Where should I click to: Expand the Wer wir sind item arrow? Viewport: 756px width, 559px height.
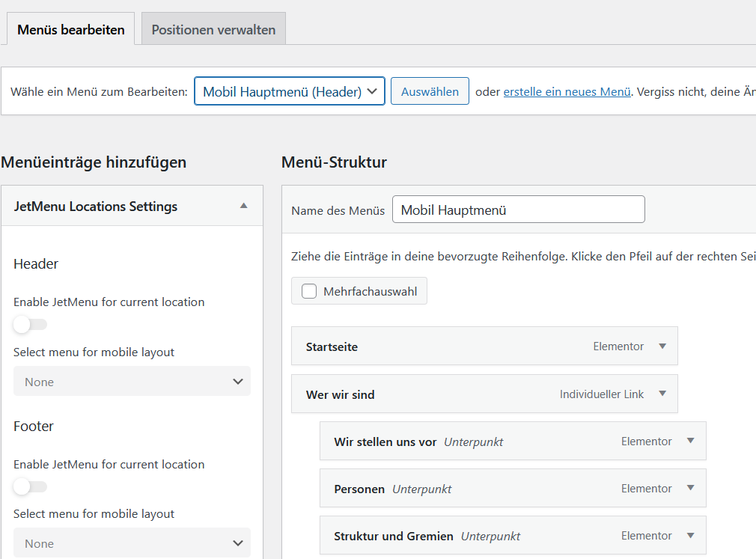coord(662,394)
